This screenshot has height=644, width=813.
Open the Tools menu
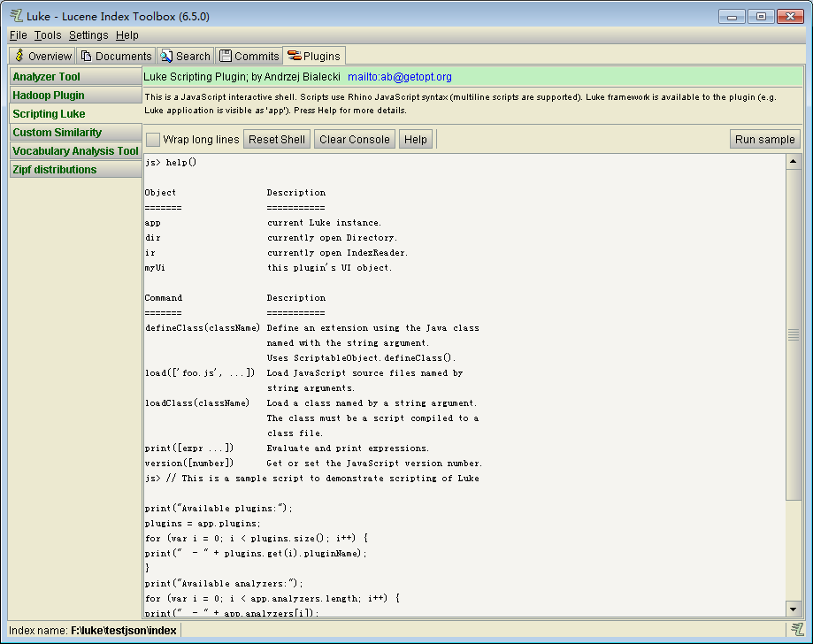[x=48, y=35]
